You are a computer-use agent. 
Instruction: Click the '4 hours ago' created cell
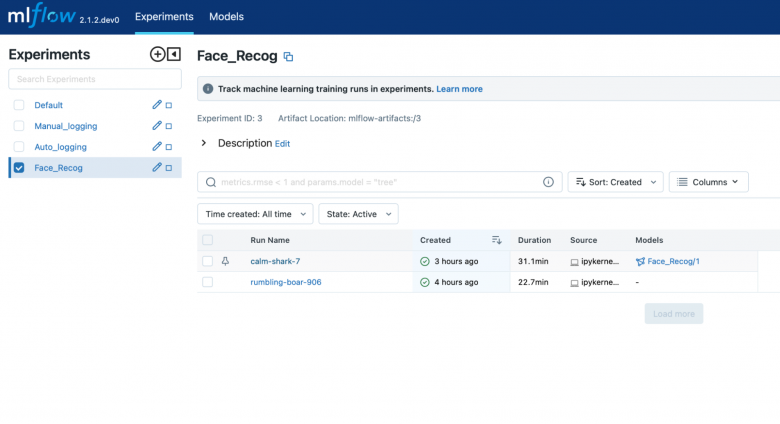456,282
